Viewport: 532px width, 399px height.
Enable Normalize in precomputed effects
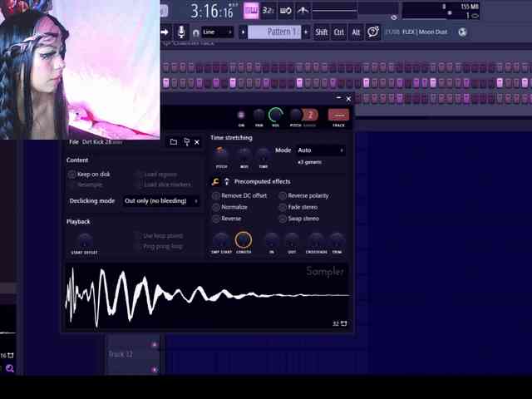coord(216,207)
